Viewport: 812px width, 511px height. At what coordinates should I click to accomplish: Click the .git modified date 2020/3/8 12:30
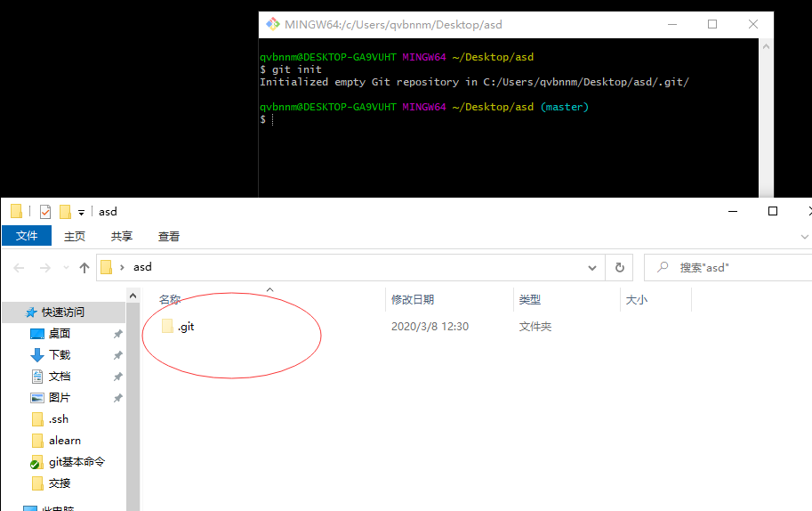430,327
